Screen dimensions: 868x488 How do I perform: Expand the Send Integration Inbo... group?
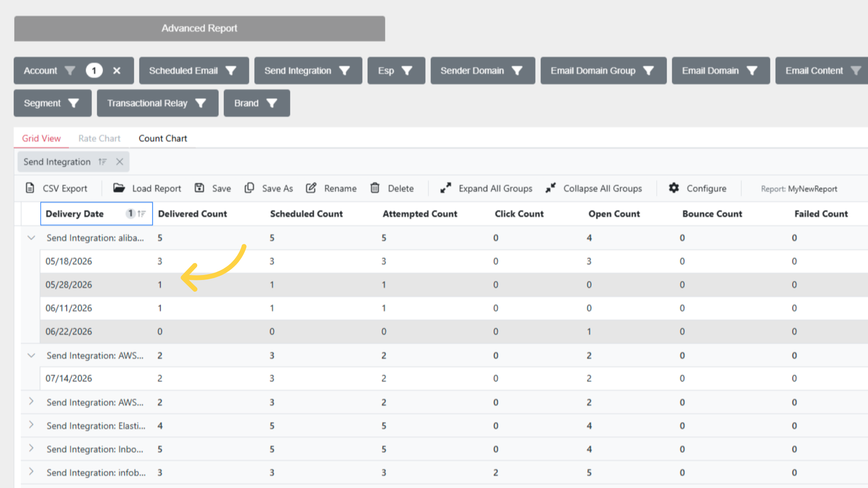click(x=31, y=449)
